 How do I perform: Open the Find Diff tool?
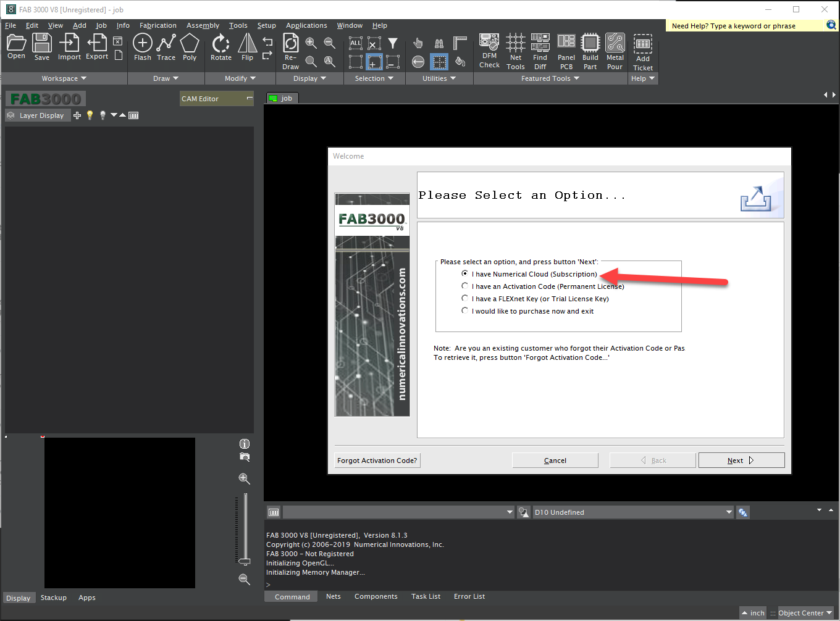[540, 52]
